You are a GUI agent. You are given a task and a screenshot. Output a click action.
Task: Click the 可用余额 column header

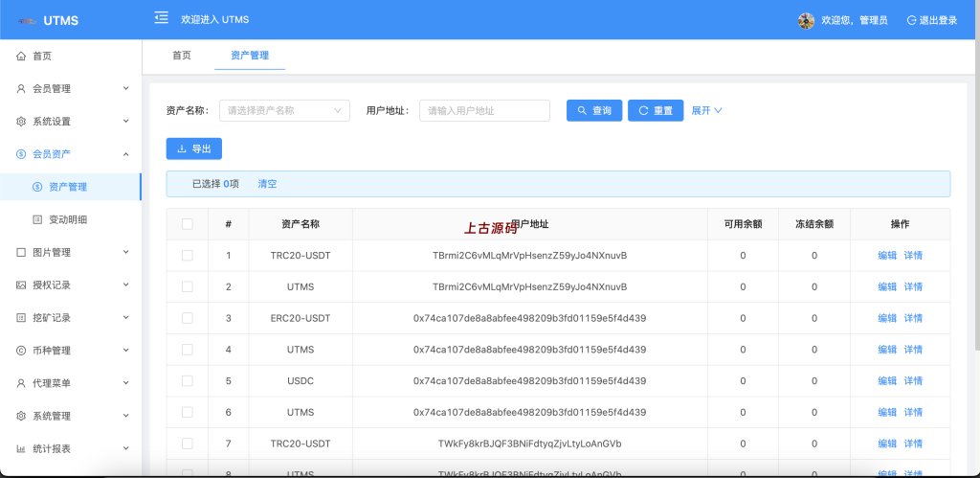pyautogui.click(x=743, y=224)
